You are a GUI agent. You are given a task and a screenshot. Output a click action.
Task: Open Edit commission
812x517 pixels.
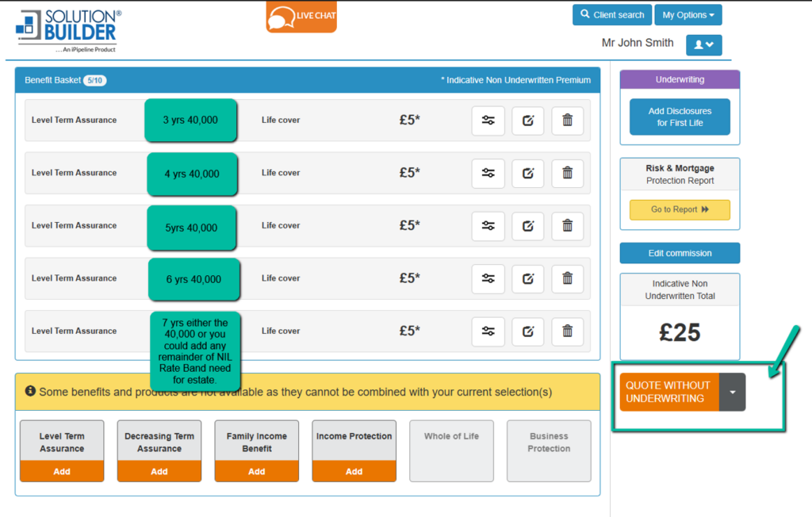coord(680,253)
